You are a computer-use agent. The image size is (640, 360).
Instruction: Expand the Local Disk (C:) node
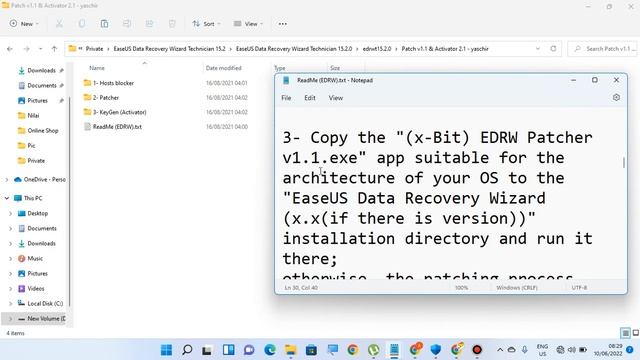pos(11,304)
